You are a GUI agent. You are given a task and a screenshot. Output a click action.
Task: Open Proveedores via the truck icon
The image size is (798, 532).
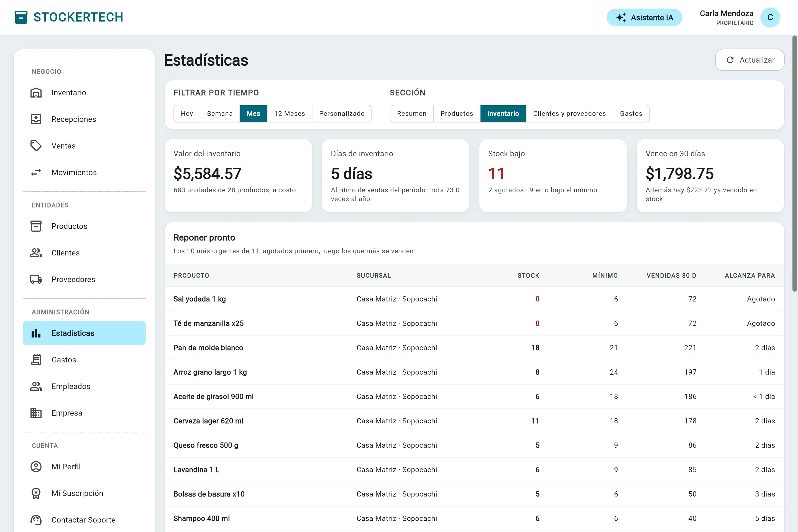(x=36, y=279)
